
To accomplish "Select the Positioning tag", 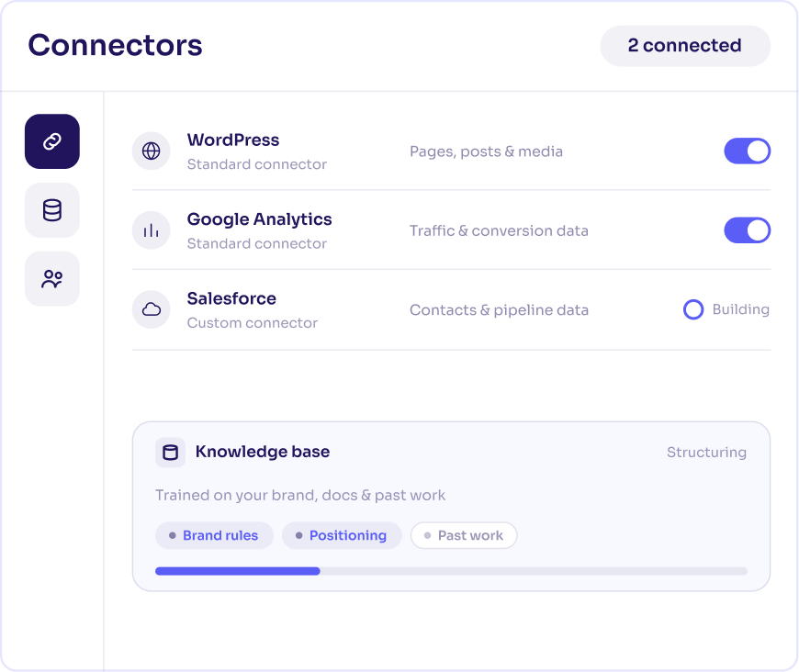I will (x=342, y=535).
